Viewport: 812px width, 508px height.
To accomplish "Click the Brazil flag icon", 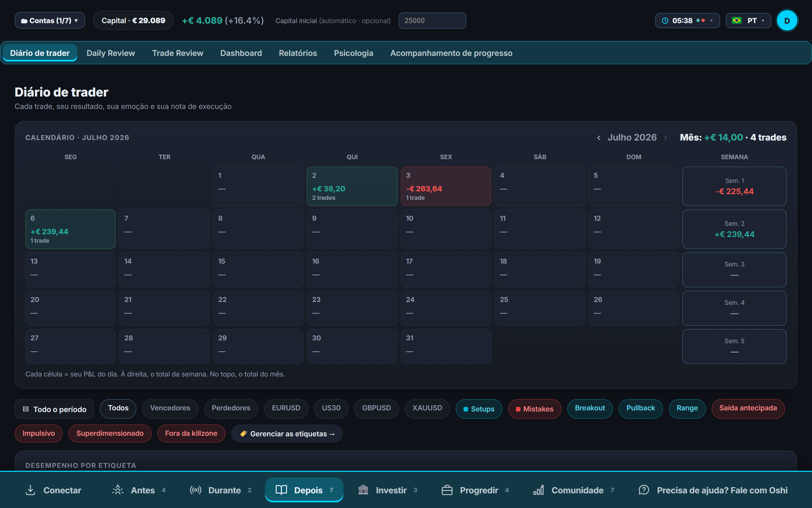I will click(x=737, y=20).
